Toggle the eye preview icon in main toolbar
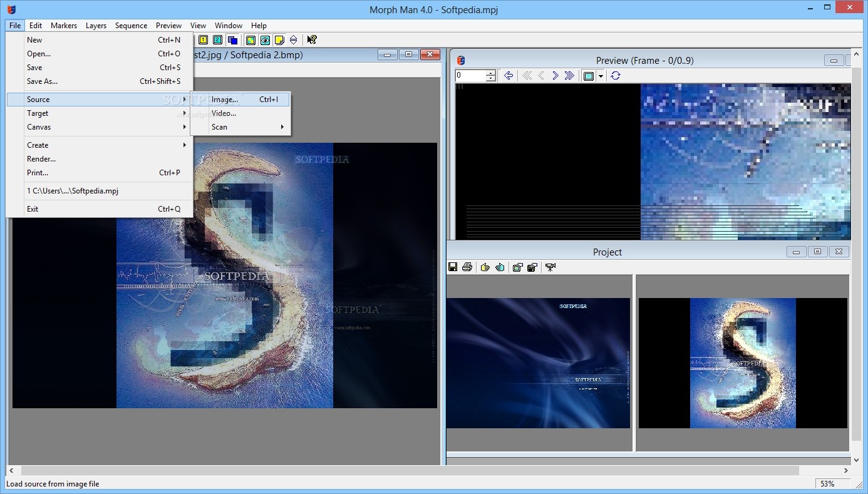 coord(265,40)
